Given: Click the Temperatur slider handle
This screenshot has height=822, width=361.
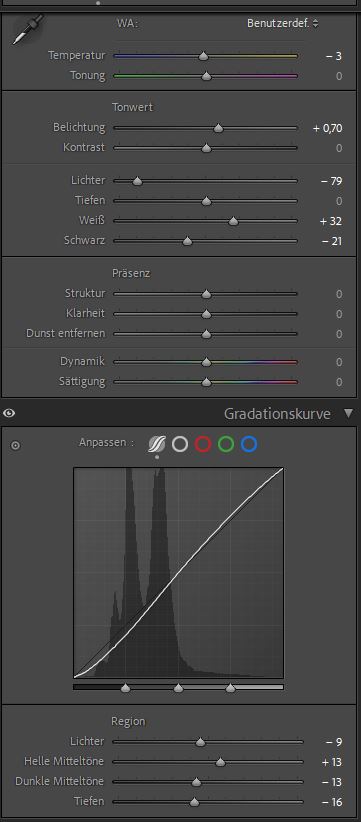Looking at the screenshot, I should click(x=203, y=56).
